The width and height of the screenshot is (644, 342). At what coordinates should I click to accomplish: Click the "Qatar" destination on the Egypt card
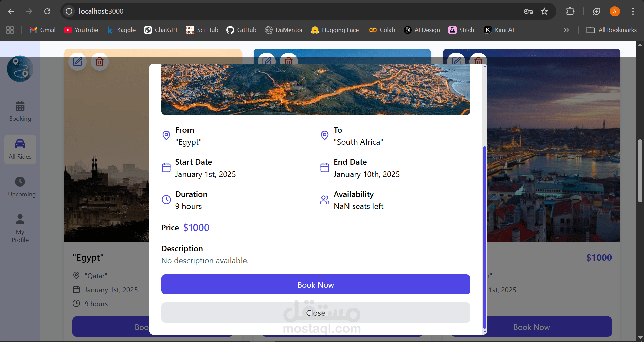tap(96, 276)
